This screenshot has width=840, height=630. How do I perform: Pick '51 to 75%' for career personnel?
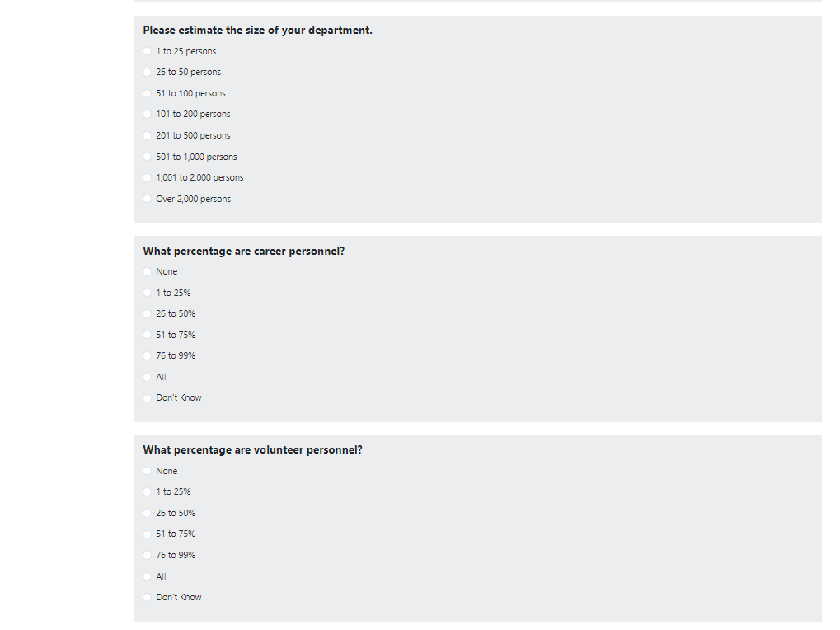tap(148, 335)
